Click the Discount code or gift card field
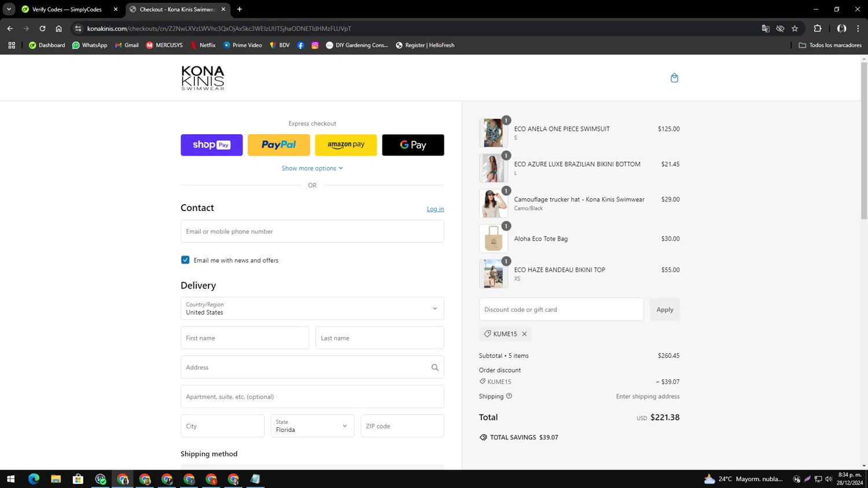The height and width of the screenshot is (488, 868). click(x=561, y=309)
